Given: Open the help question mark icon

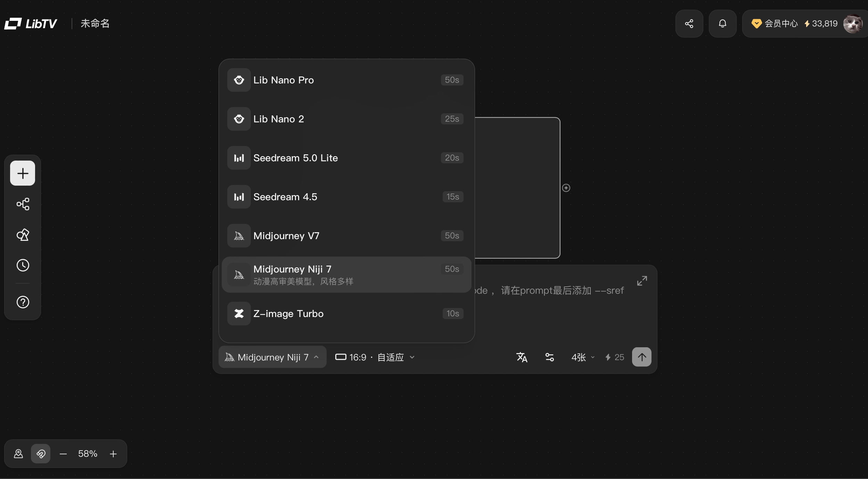Looking at the screenshot, I should (x=23, y=302).
